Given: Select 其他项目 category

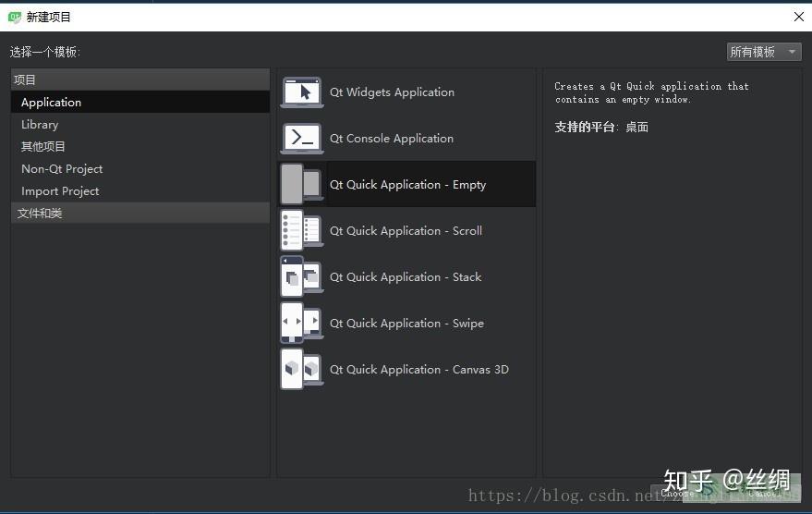Looking at the screenshot, I should point(139,147).
